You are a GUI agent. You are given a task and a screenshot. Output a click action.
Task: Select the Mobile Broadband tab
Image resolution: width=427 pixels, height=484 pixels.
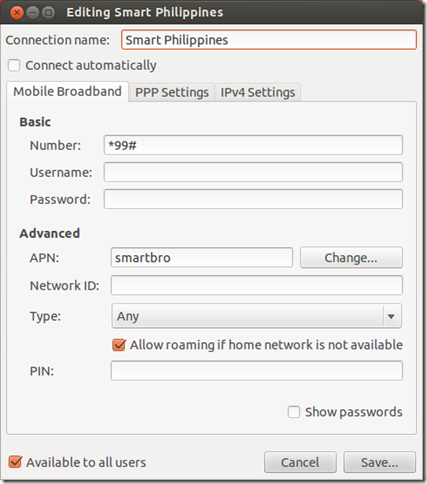(x=67, y=92)
